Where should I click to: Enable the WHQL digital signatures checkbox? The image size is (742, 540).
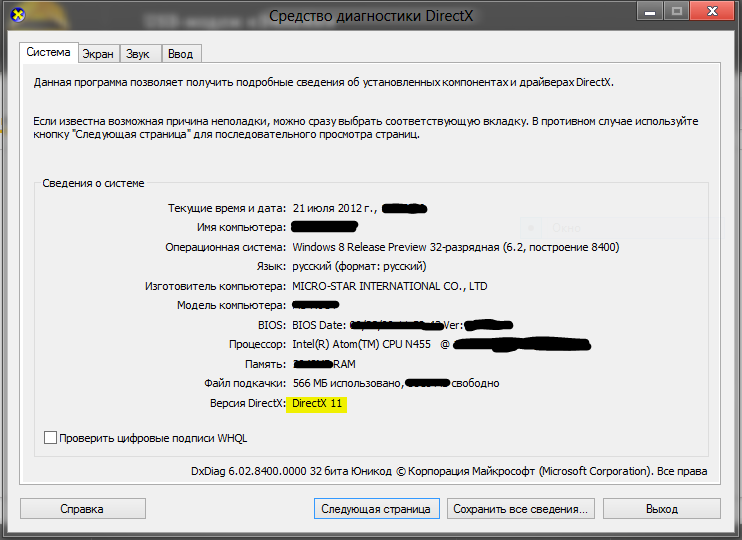point(51,438)
